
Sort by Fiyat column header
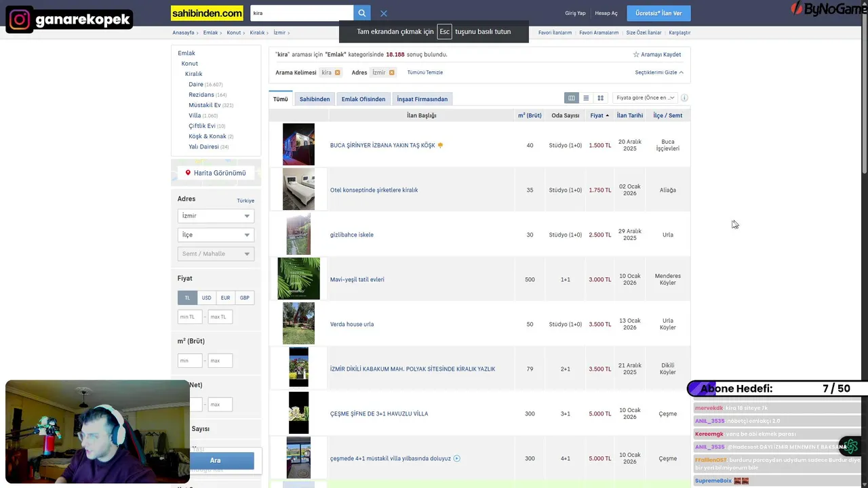point(599,115)
